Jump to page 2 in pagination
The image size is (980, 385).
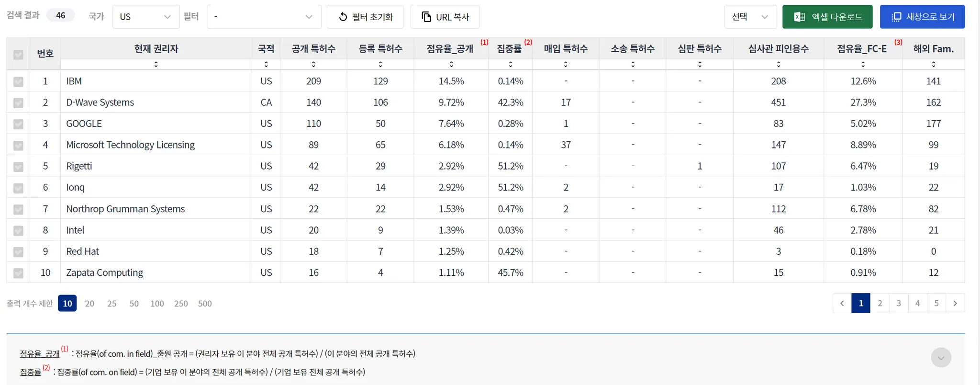pos(880,303)
